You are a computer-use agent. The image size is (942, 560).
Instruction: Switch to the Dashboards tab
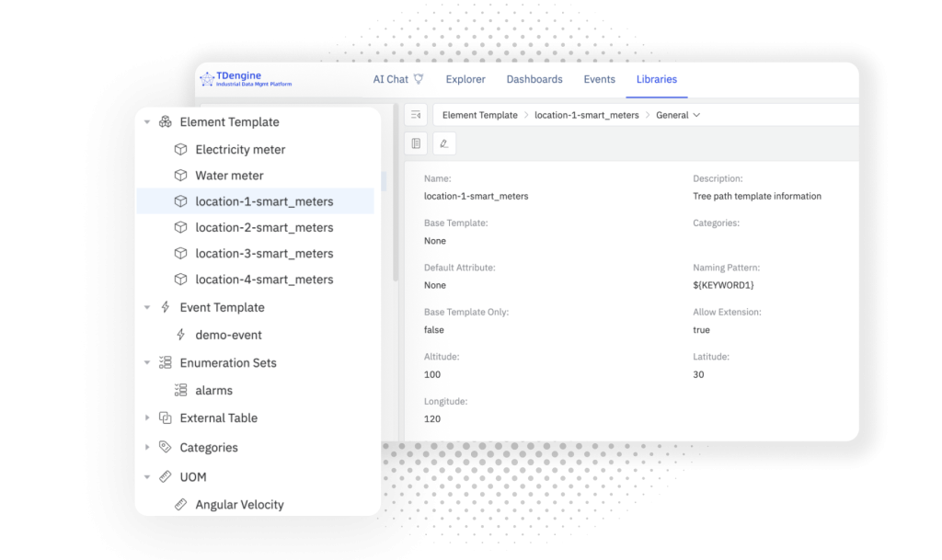coord(534,79)
